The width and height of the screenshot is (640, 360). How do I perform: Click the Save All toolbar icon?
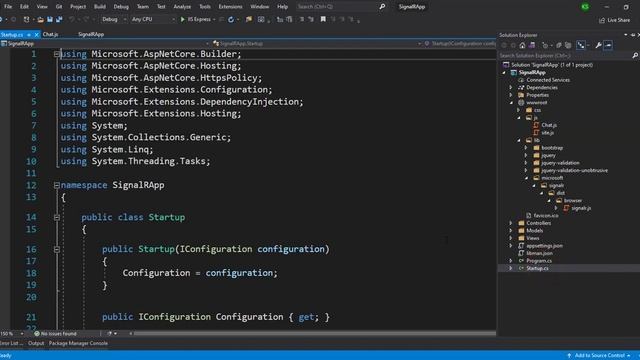pos(59,19)
